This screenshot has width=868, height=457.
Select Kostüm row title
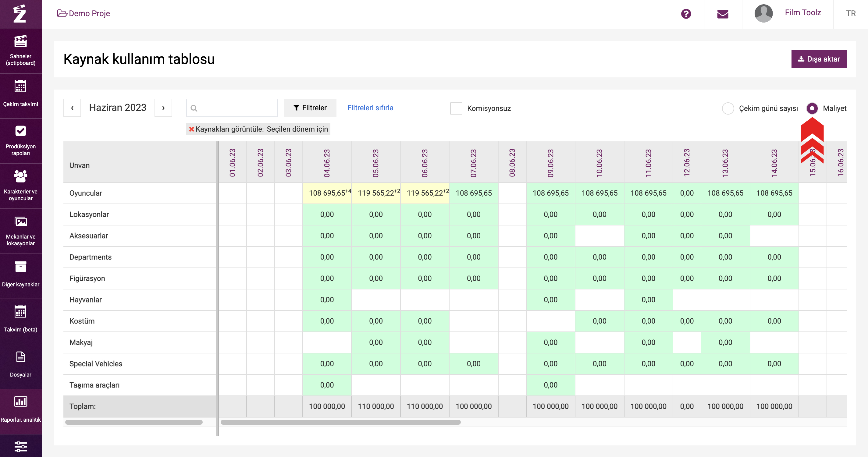[82, 321]
